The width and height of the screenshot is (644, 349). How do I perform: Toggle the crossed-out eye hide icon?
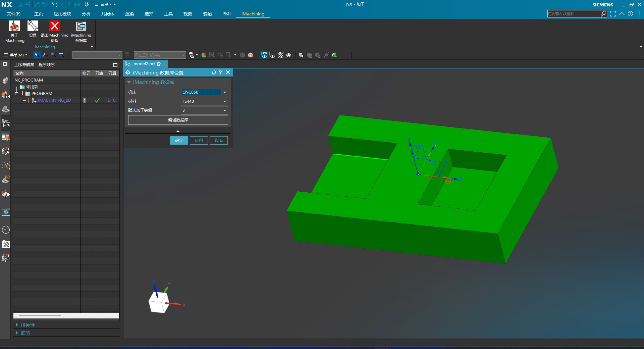coord(281,55)
